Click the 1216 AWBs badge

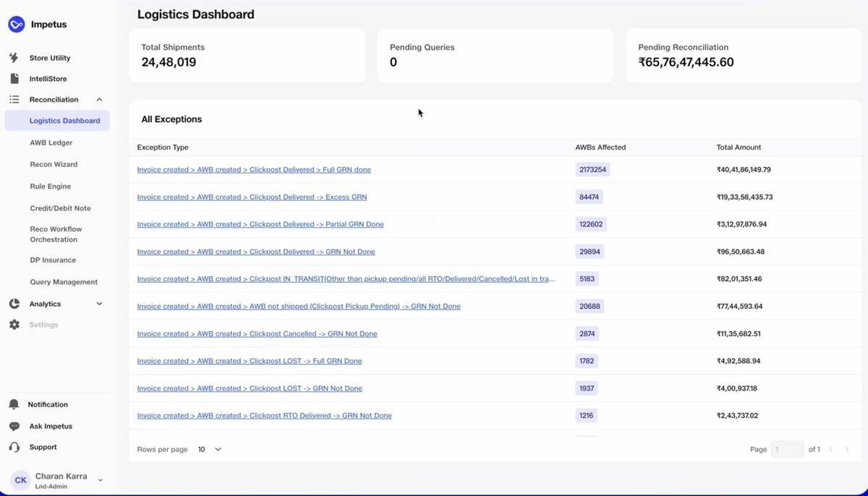pyautogui.click(x=586, y=416)
